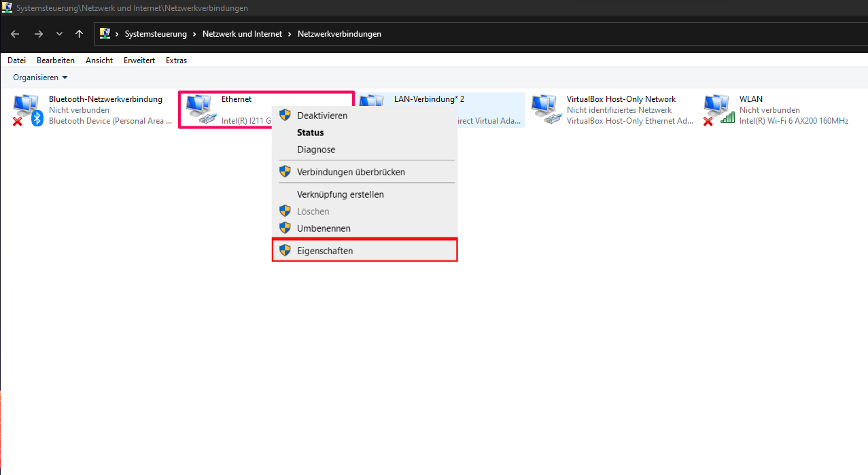The image size is (868, 475).
Task: Expand chevron after Netzwerk und Internet
Action: (x=290, y=34)
